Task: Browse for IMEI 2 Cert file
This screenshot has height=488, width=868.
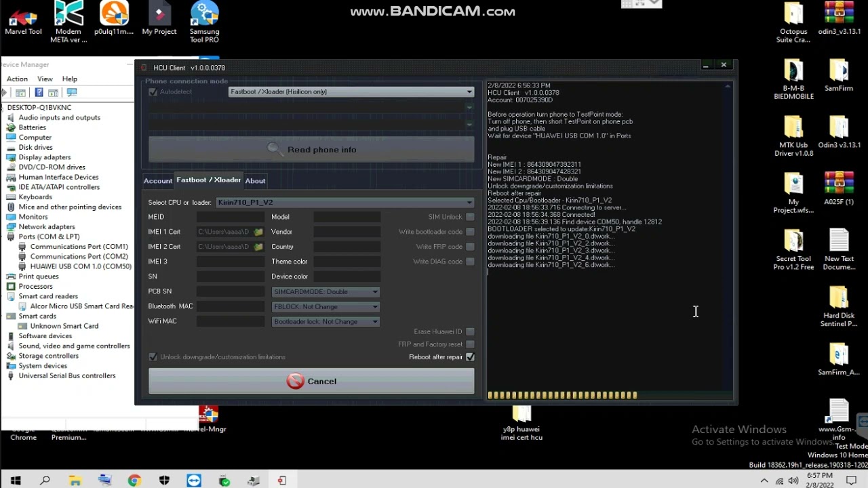Action: click(x=258, y=247)
